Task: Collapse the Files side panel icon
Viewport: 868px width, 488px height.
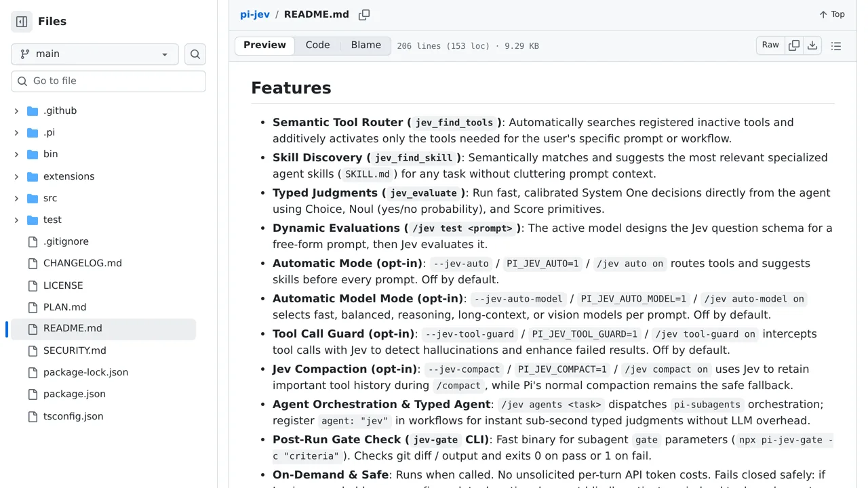Action: [22, 22]
